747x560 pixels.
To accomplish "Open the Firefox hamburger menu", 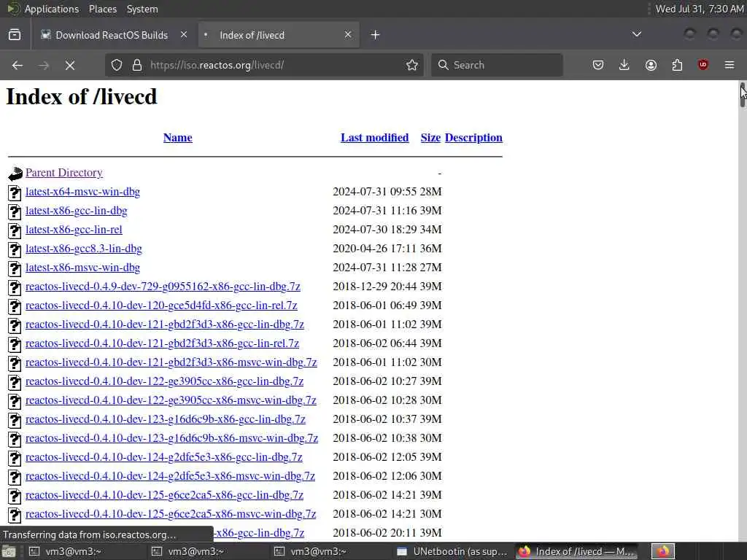I will [729, 65].
